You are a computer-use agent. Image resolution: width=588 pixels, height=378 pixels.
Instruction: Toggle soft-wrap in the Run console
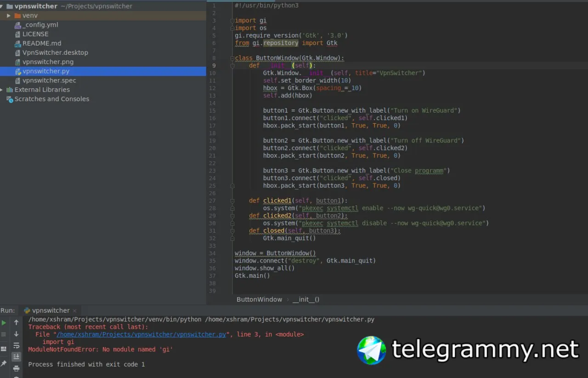[x=17, y=345]
